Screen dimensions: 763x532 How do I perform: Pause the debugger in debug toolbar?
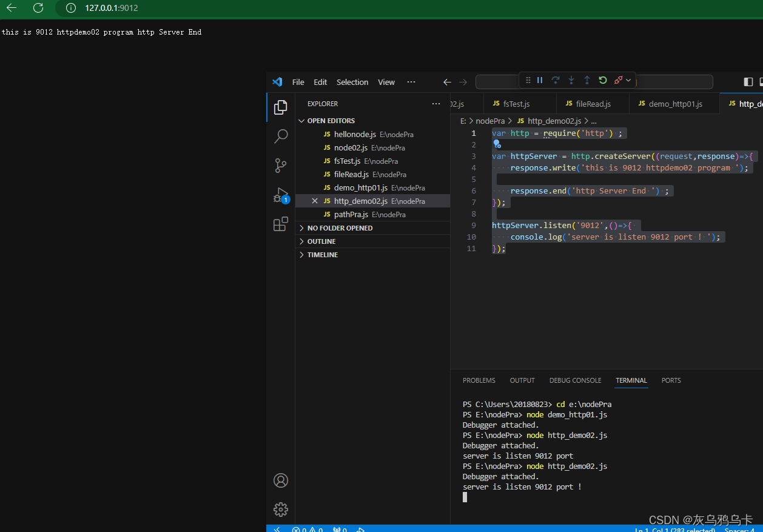540,80
